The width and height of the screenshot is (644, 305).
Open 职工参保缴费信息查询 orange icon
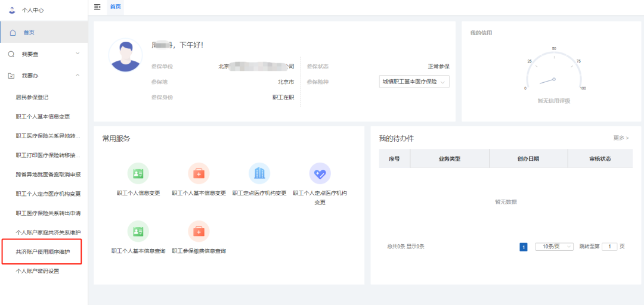click(x=199, y=231)
